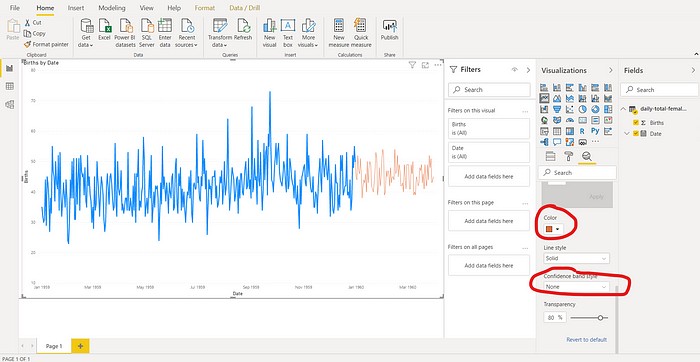Image resolution: width=700 pixels, height=362 pixels.
Task: Open the View ribbon tab
Action: (146, 8)
